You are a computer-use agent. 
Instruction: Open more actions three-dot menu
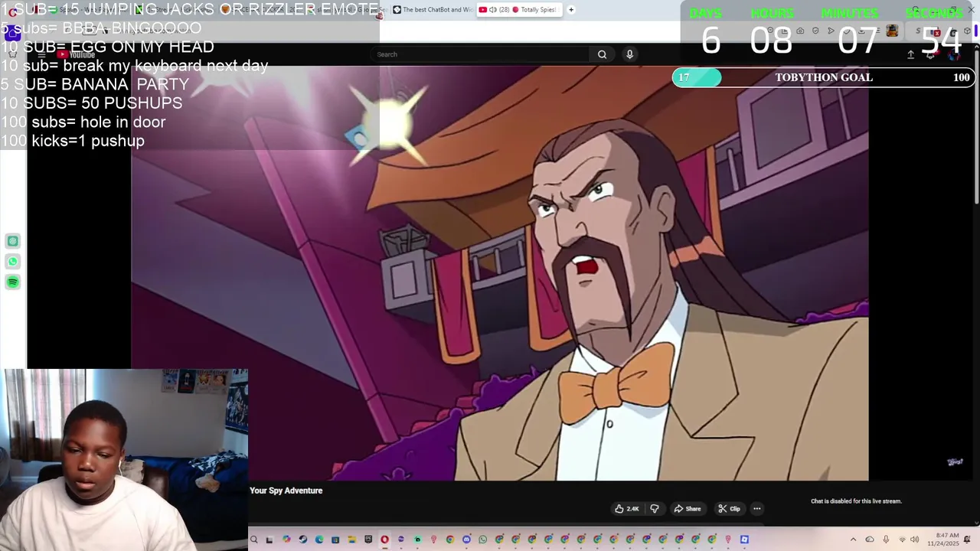[x=756, y=509]
